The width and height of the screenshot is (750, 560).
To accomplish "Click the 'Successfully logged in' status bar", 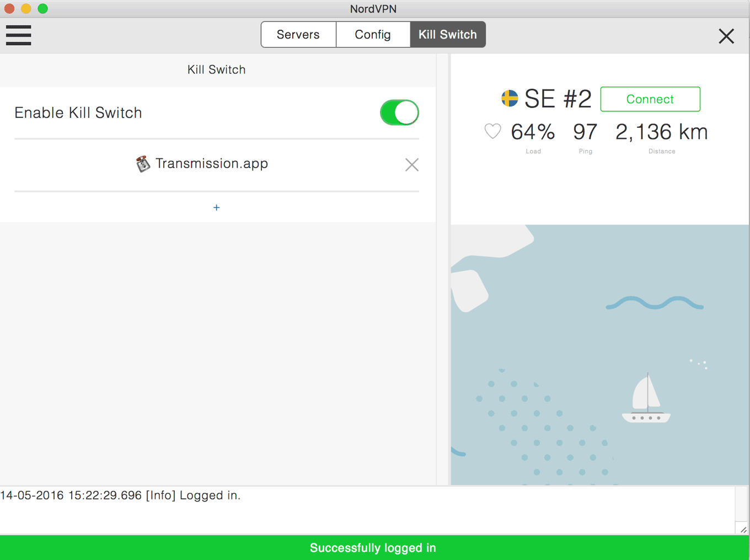I will (374, 548).
